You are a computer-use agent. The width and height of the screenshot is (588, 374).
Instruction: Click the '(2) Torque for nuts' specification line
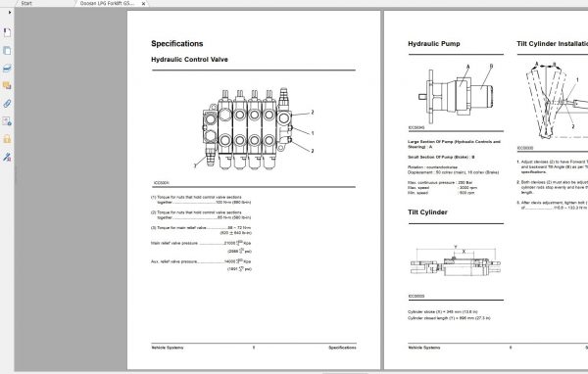[201, 214]
